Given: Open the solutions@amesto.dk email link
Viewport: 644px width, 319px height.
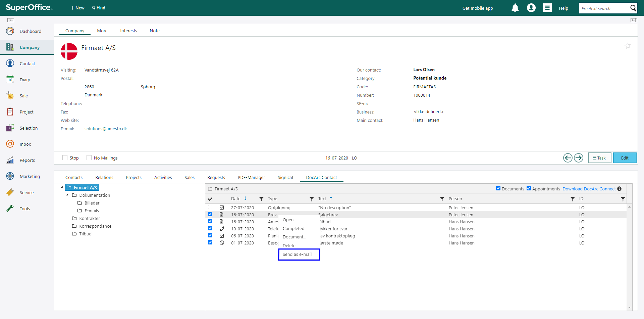Looking at the screenshot, I should (x=106, y=129).
